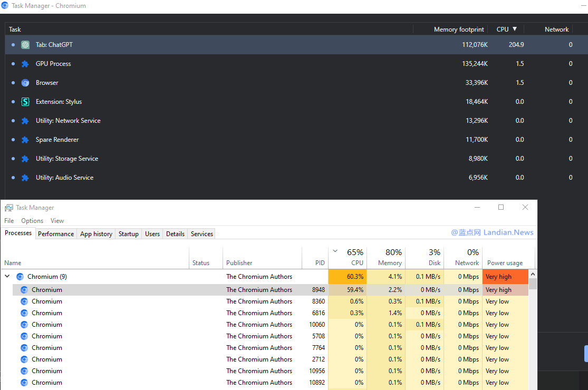Minimize the Windows Task Manager window
588x390 pixels.
pos(477,207)
